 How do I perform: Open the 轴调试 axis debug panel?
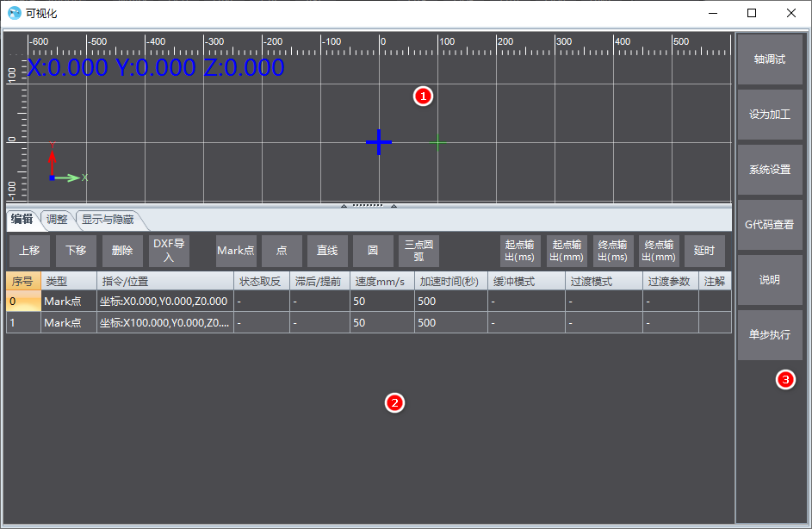coord(770,59)
